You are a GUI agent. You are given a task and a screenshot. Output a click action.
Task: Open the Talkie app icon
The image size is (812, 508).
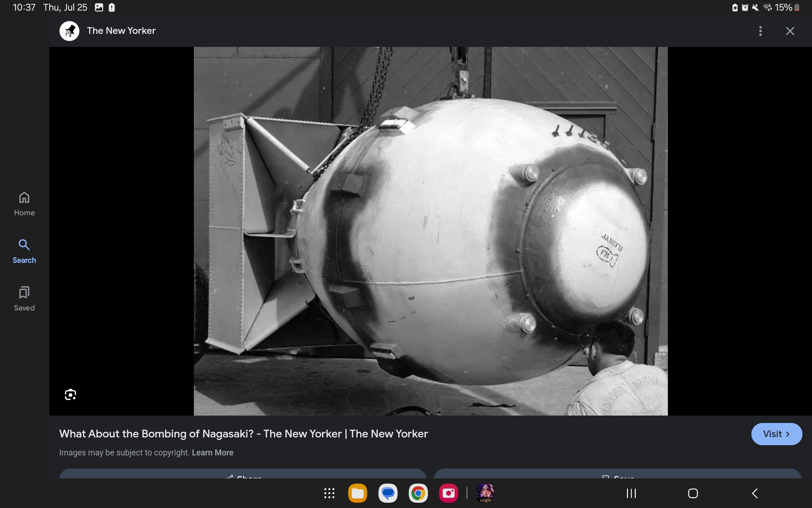485,493
